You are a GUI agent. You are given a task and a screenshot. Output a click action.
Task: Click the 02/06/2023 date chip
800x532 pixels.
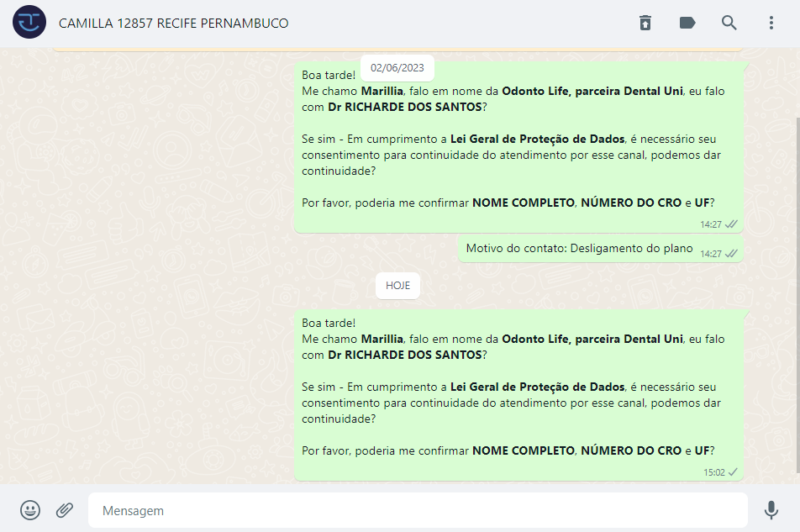click(x=397, y=68)
